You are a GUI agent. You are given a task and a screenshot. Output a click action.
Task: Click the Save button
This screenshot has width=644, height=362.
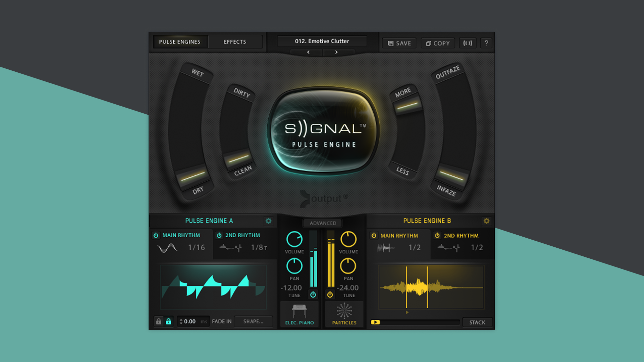coord(399,43)
